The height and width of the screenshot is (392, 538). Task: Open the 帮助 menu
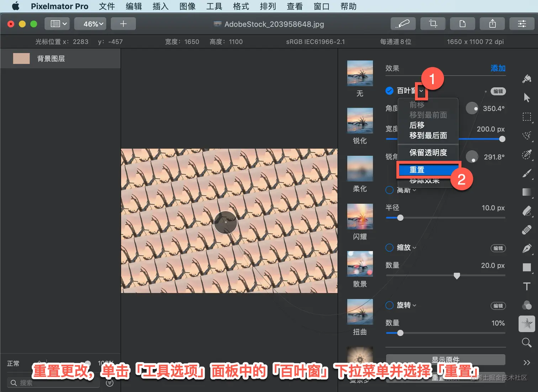coord(348,6)
